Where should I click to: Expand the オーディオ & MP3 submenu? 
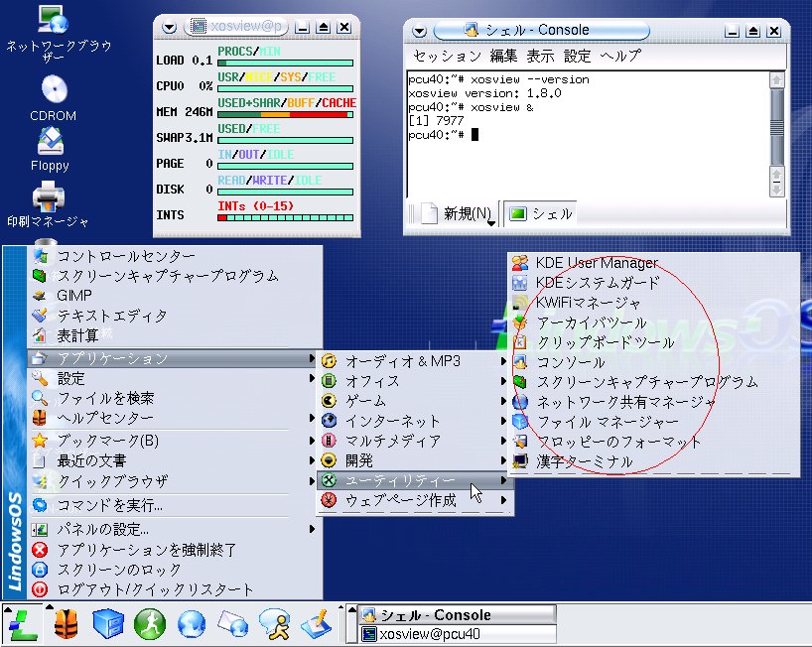(x=415, y=361)
